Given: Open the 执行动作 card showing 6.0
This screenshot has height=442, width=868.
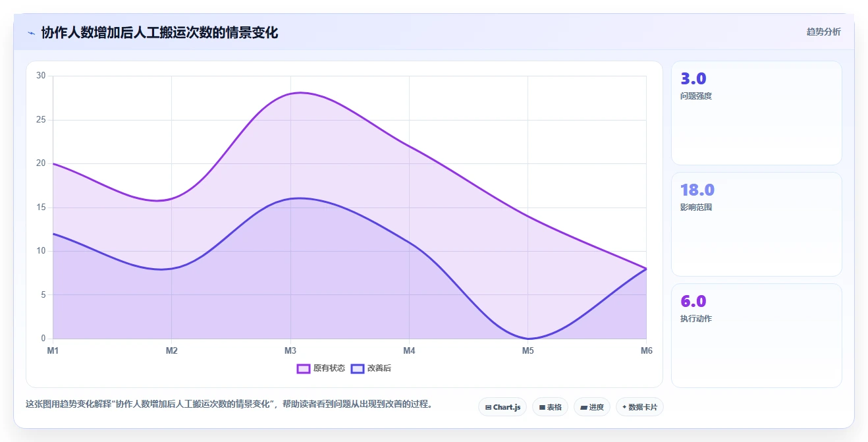Looking at the screenshot, I should tap(756, 335).
